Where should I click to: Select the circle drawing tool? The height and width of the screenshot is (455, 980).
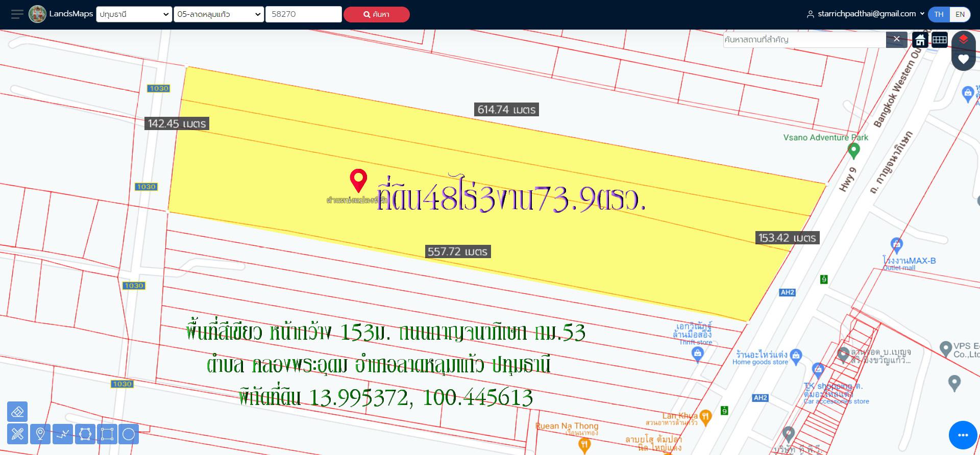129,434
